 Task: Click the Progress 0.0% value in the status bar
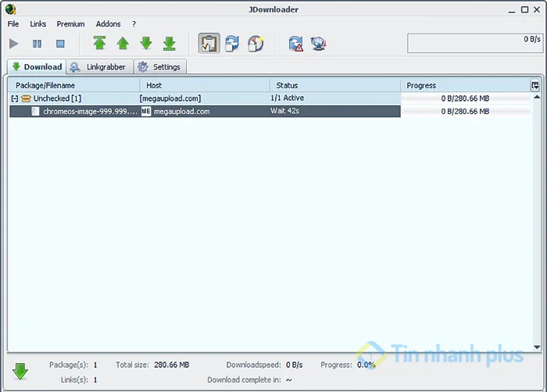(366, 365)
